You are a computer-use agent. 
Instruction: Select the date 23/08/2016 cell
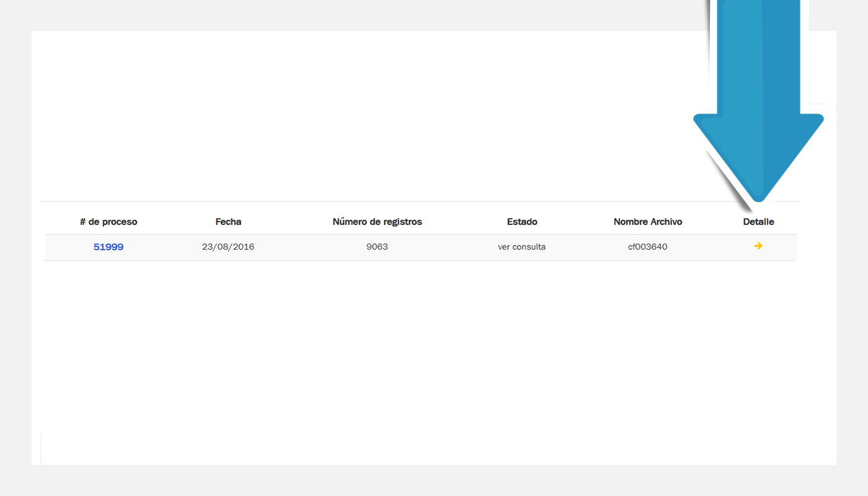[228, 247]
